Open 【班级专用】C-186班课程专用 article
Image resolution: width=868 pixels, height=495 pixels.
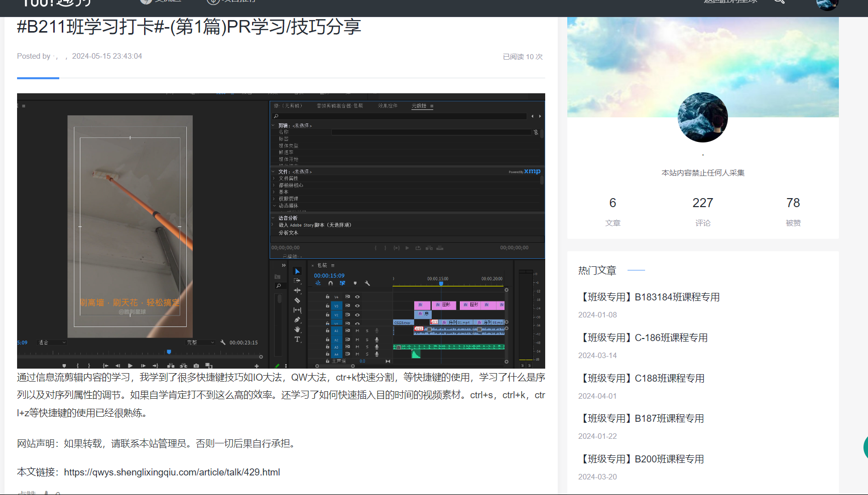(x=643, y=338)
